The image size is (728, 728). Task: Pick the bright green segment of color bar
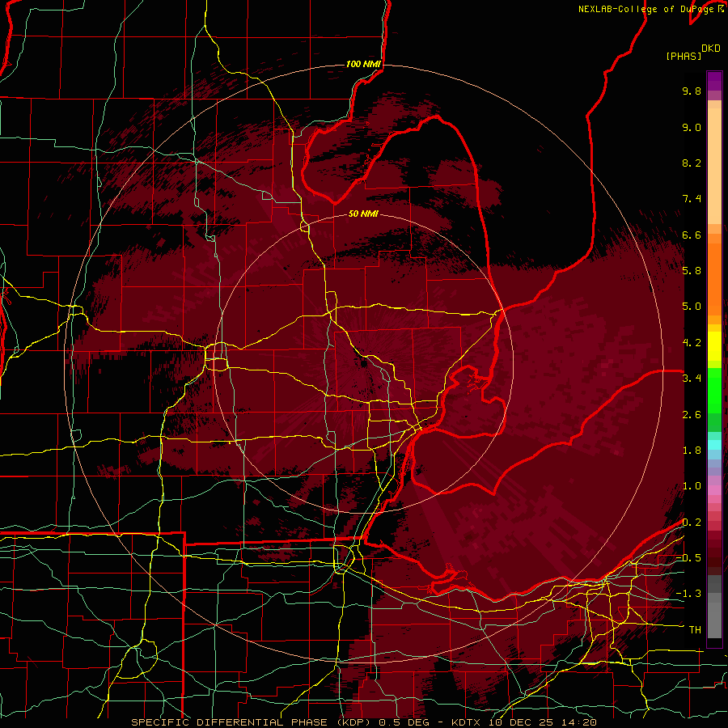[x=714, y=390]
